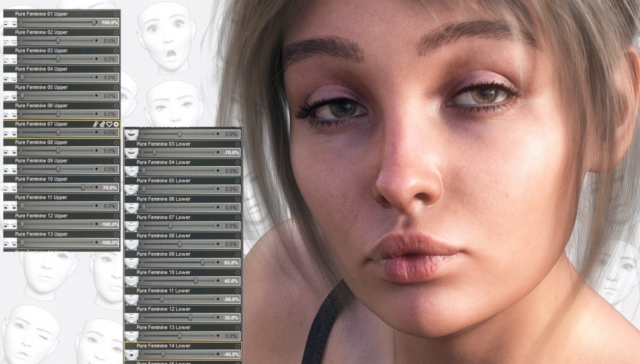Viewport: 640px width, 364px height.
Task: Click plus nudge on Pure Feminine 10 Upper
Action: click(97, 187)
